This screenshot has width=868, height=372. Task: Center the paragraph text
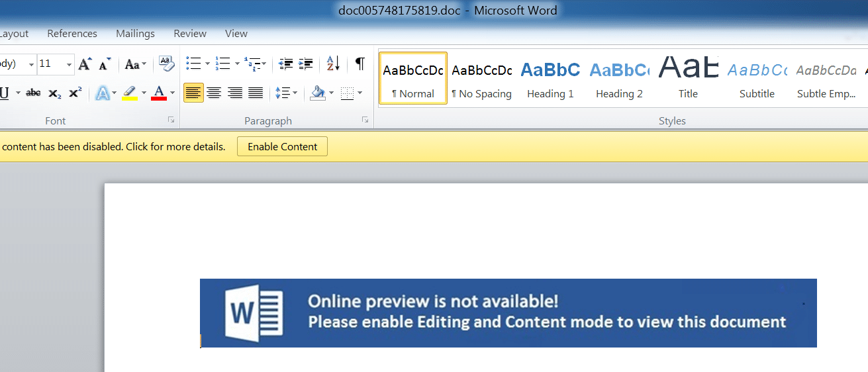tap(214, 93)
